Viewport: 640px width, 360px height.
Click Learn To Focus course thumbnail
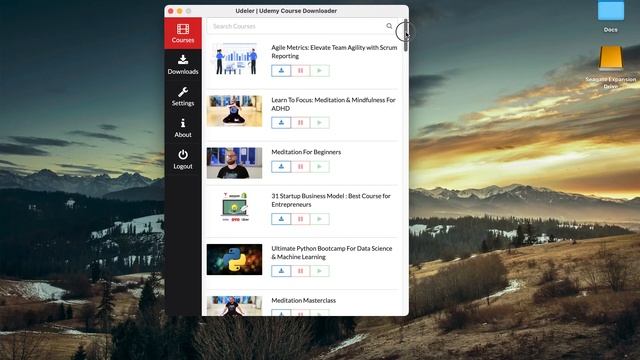tap(234, 111)
